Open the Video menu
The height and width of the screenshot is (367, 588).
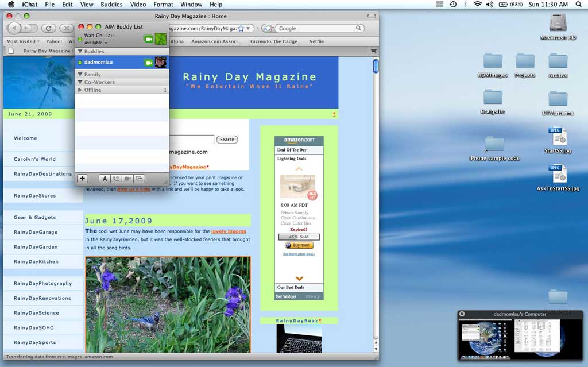coord(138,5)
